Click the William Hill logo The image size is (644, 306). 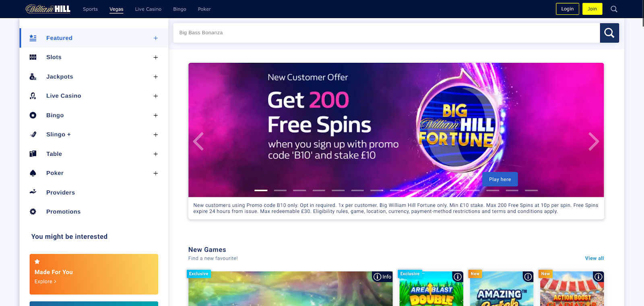point(48,9)
